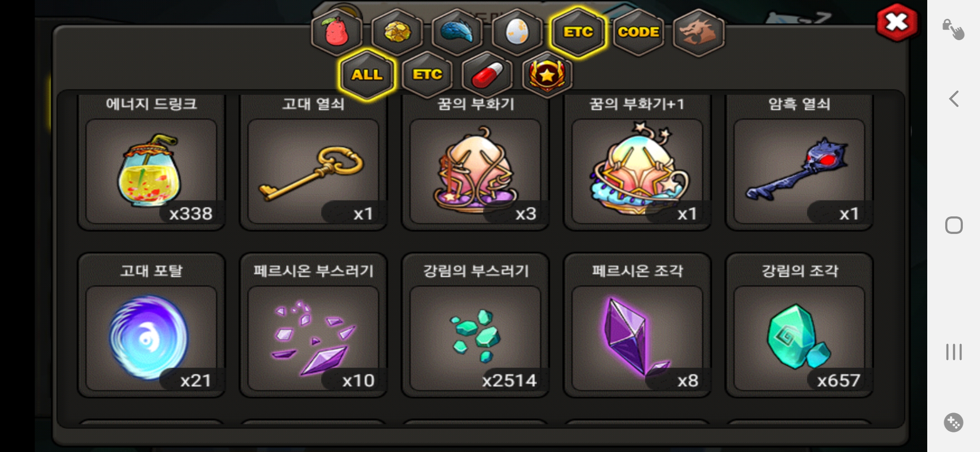
Task: Switch to the top-row ETC tab
Action: point(578,32)
